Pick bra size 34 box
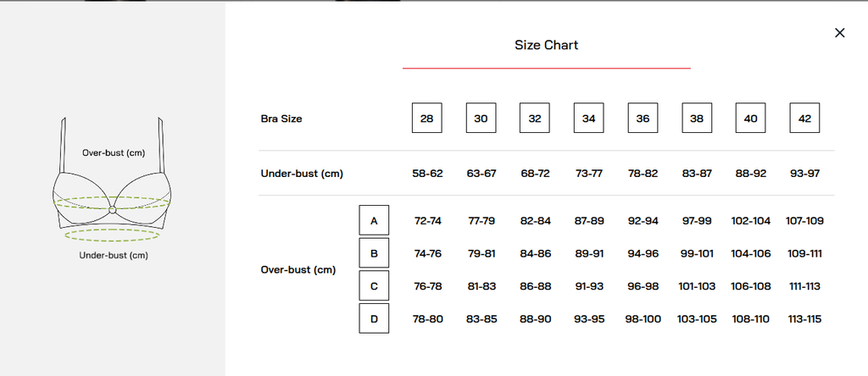This screenshot has height=376, width=868. tap(588, 118)
